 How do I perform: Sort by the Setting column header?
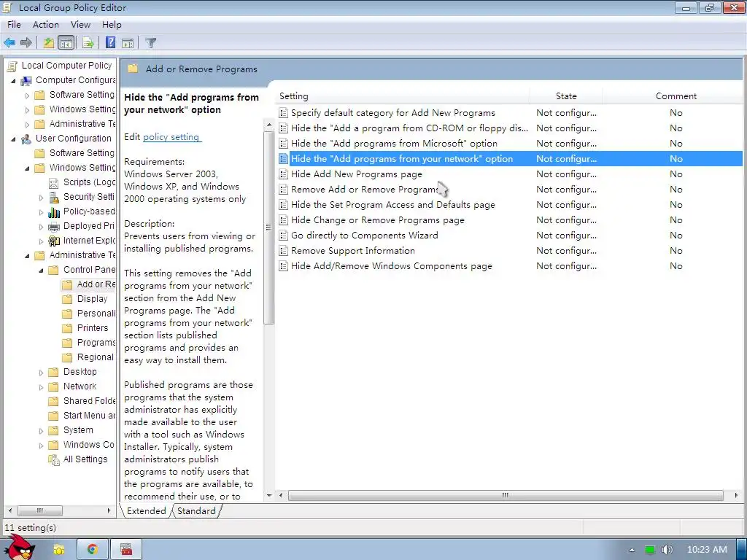pos(403,96)
